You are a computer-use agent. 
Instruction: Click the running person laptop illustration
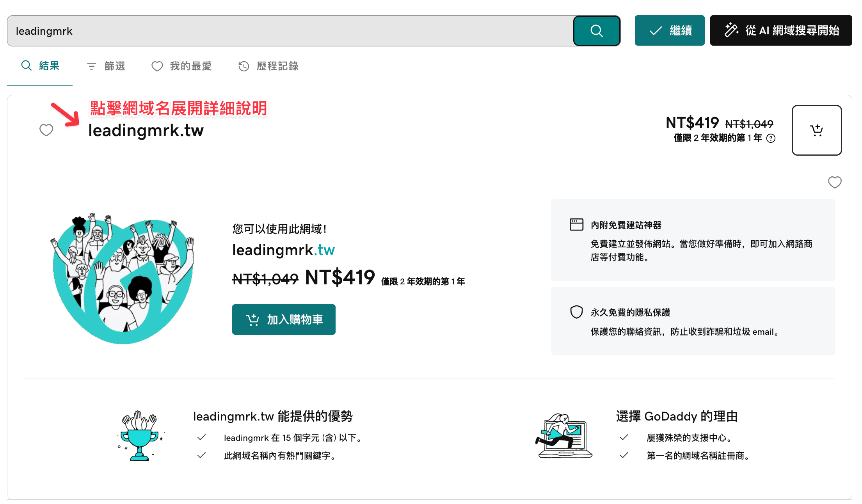coord(563,436)
